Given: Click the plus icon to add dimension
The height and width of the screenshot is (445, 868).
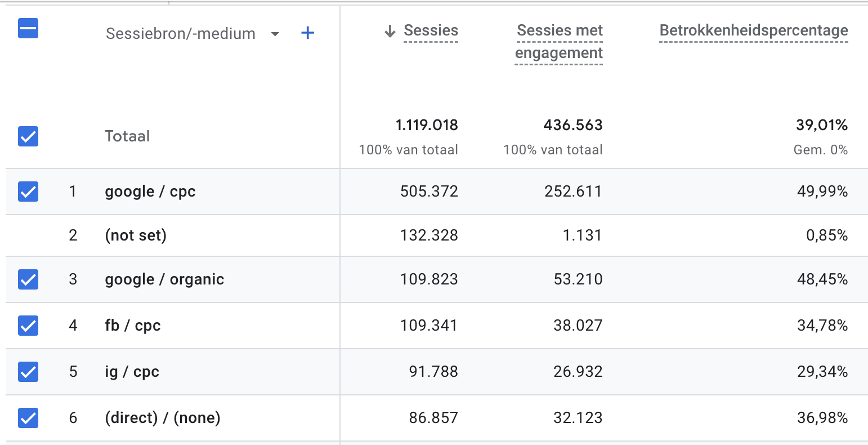Looking at the screenshot, I should 307,33.
